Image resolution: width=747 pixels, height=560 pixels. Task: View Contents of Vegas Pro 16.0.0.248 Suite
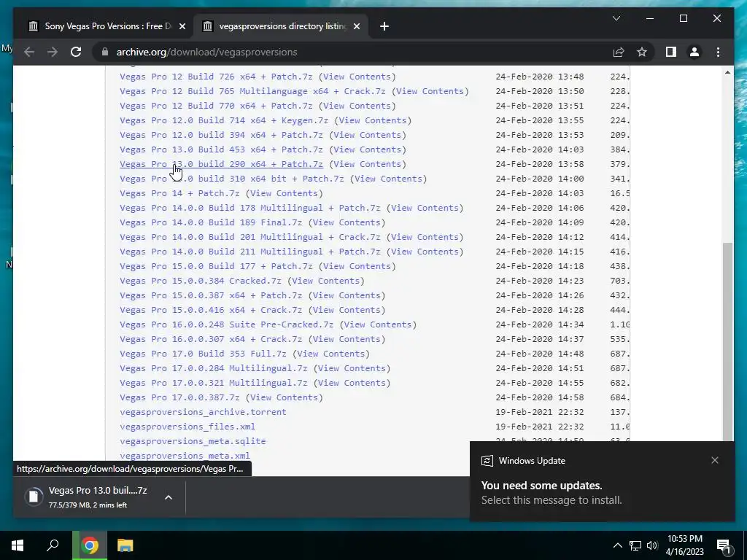coord(378,324)
